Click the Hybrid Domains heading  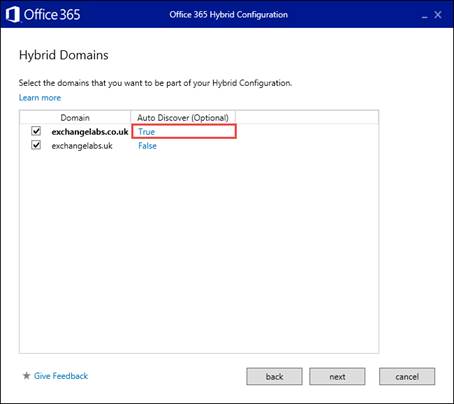pyautogui.click(x=64, y=55)
